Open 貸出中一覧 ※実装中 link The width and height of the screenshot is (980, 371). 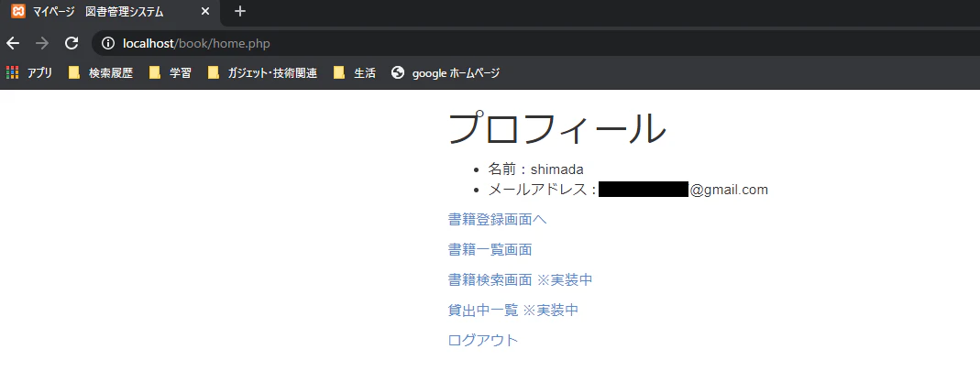point(513,310)
